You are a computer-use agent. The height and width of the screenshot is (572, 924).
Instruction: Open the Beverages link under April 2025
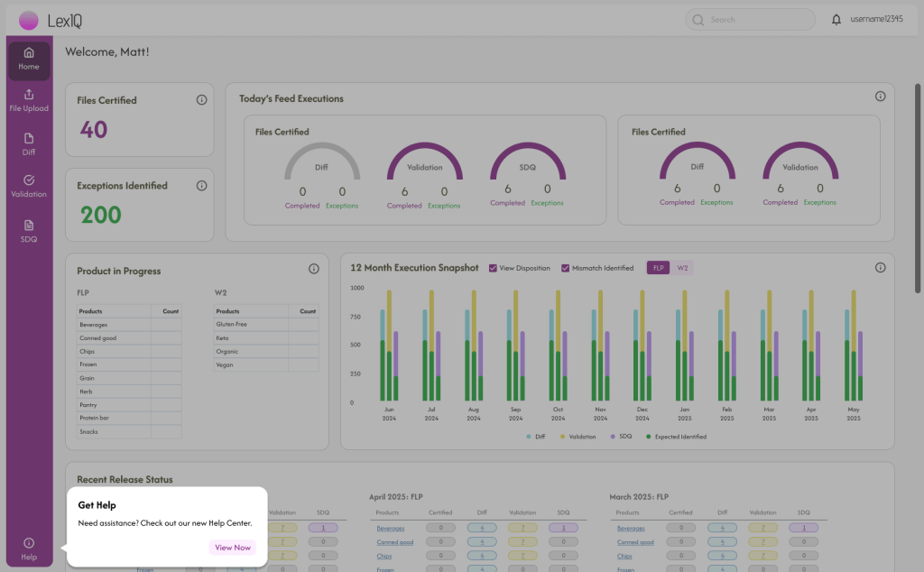tap(390, 528)
